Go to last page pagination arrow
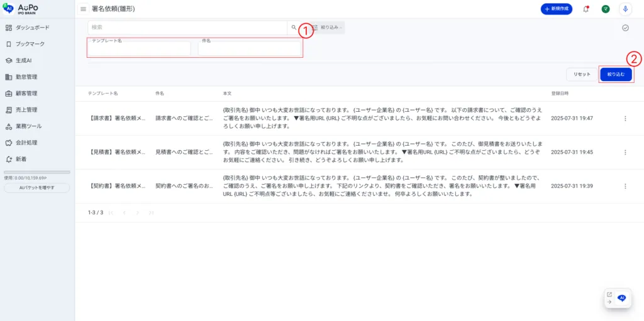This screenshot has height=321, width=644. [151, 212]
